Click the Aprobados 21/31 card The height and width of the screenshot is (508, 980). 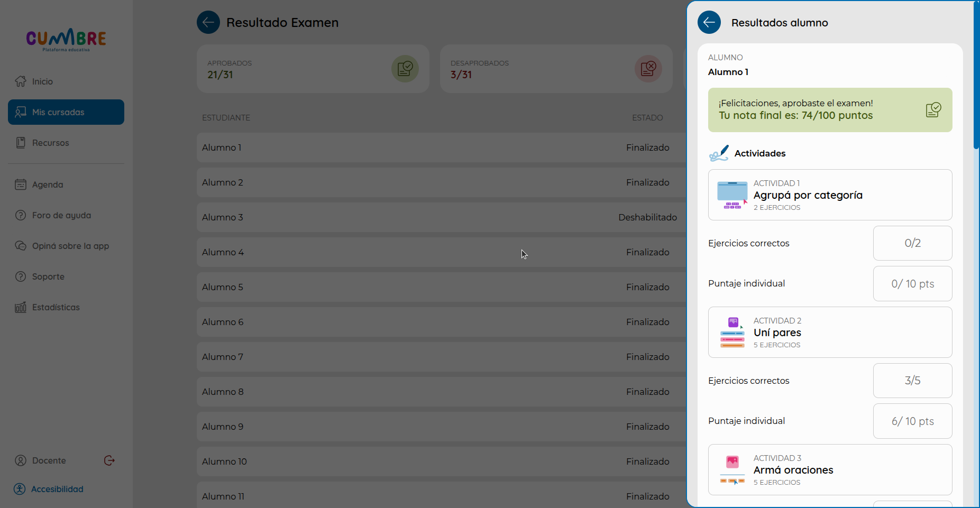pos(313,69)
